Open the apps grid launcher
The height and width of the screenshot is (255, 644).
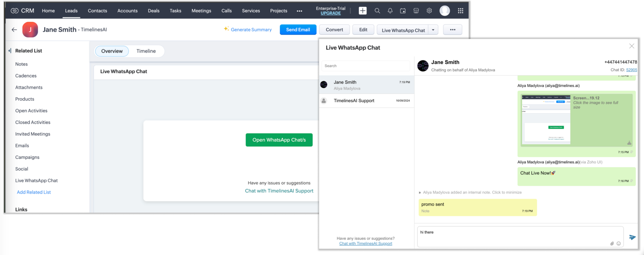click(460, 11)
